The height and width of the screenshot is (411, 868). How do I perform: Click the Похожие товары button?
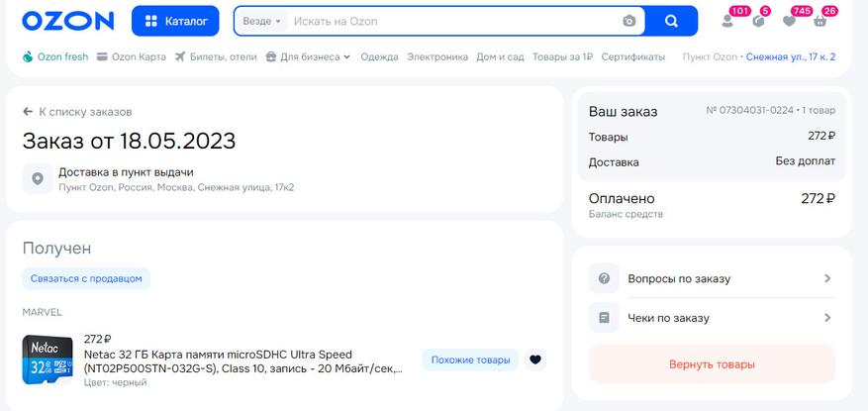(470, 360)
